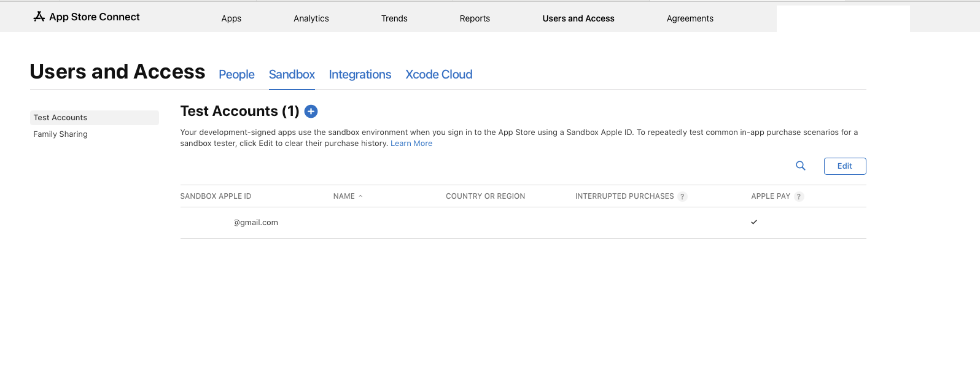Click the Apple Pay checkmark in the row
Image resolution: width=980 pixels, height=365 pixels.
pos(754,222)
